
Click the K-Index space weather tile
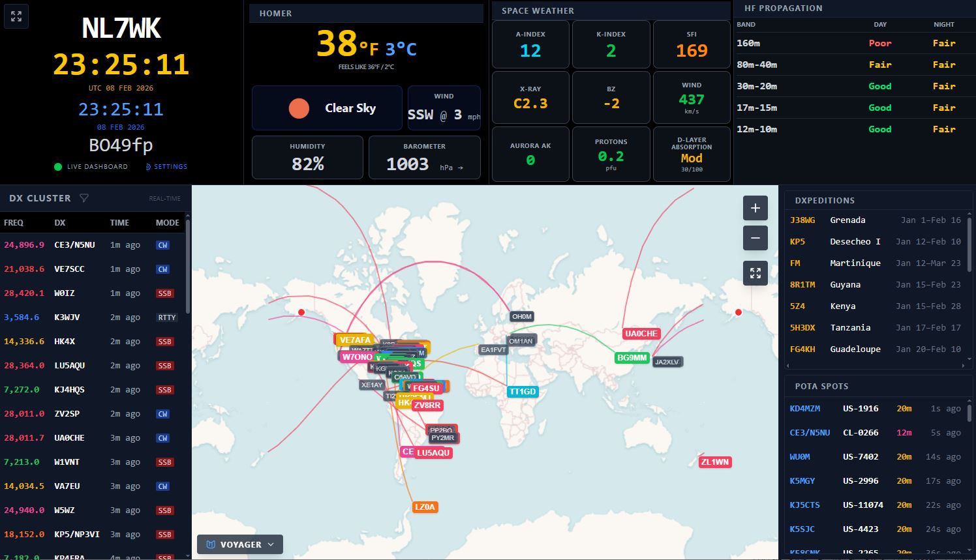pyautogui.click(x=611, y=44)
